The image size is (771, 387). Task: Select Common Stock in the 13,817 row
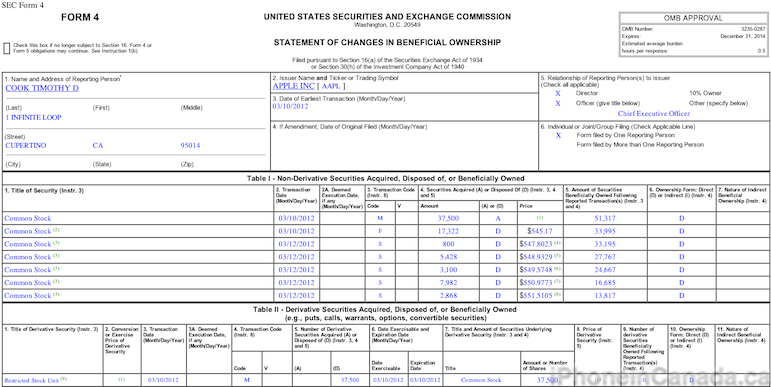(28, 296)
